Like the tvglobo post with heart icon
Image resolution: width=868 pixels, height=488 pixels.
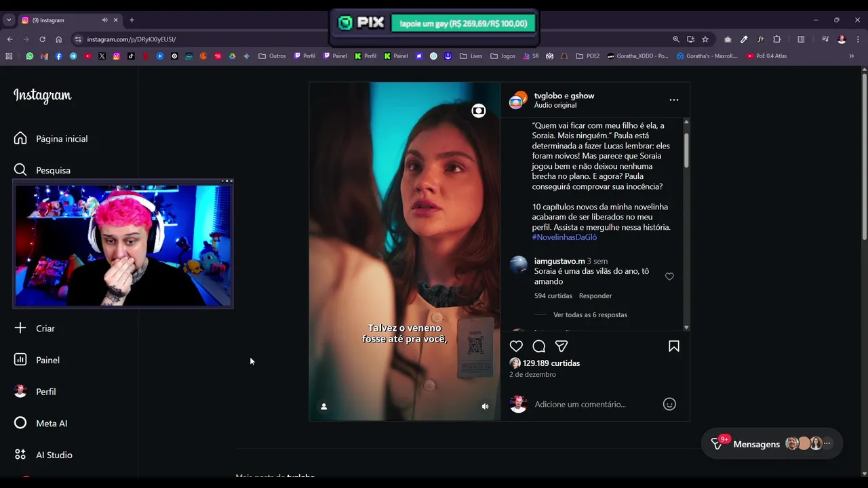pyautogui.click(x=516, y=346)
